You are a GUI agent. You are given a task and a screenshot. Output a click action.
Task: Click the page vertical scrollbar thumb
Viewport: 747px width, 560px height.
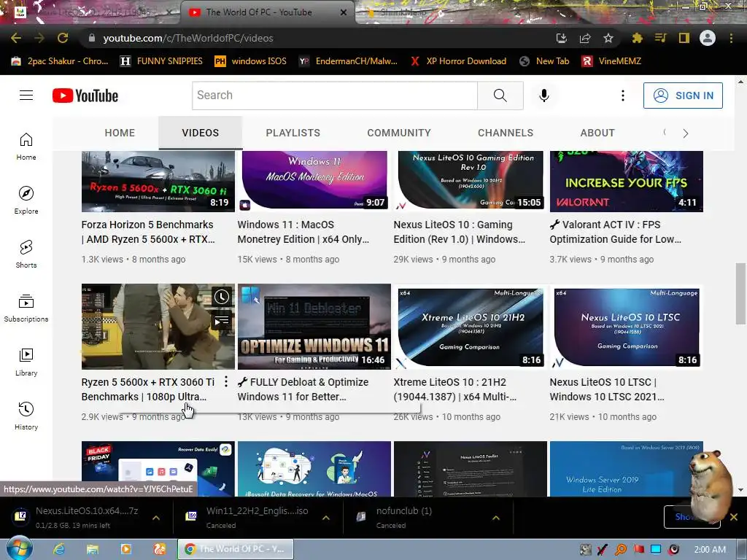coord(740,293)
